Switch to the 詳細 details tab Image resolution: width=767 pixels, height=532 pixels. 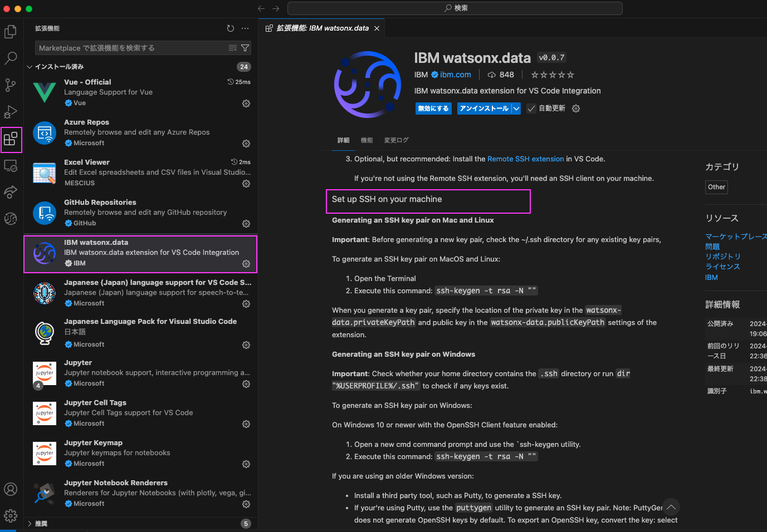click(344, 140)
